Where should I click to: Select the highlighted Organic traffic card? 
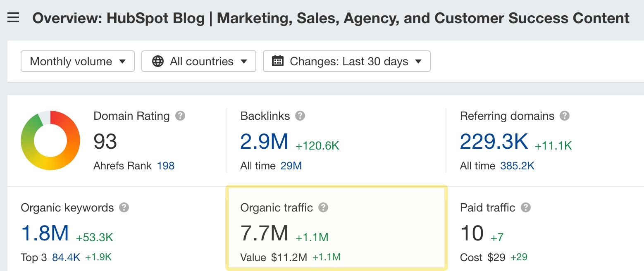pos(336,228)
